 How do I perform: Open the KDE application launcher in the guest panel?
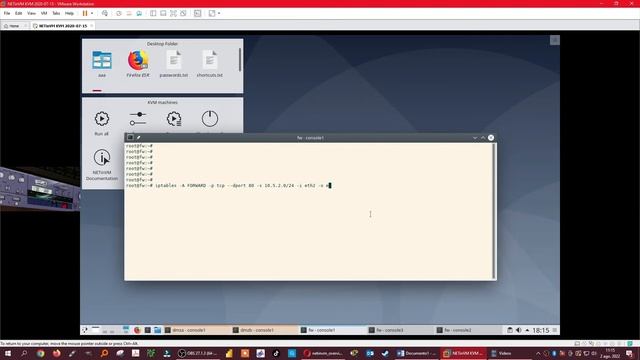tap(84, 330)
